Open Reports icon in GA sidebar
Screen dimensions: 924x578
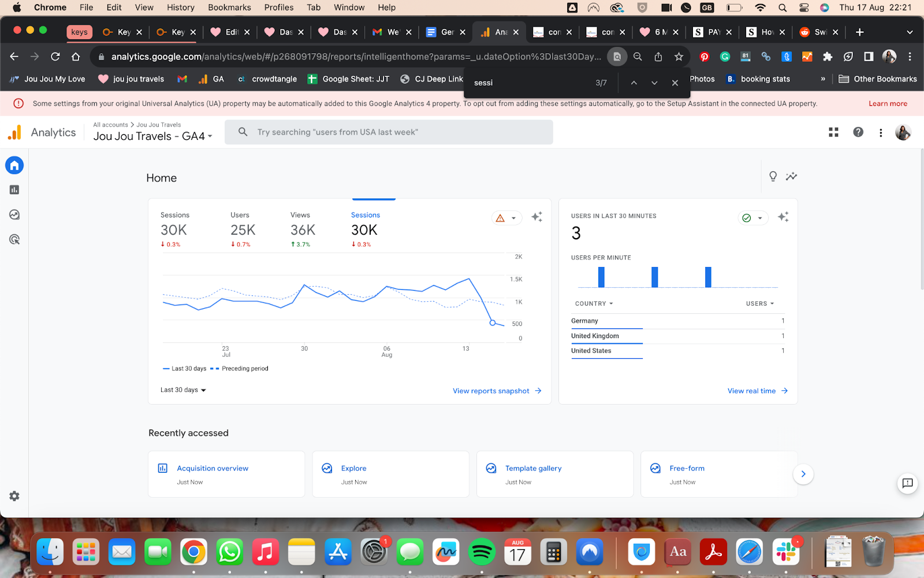coord(14,190)
